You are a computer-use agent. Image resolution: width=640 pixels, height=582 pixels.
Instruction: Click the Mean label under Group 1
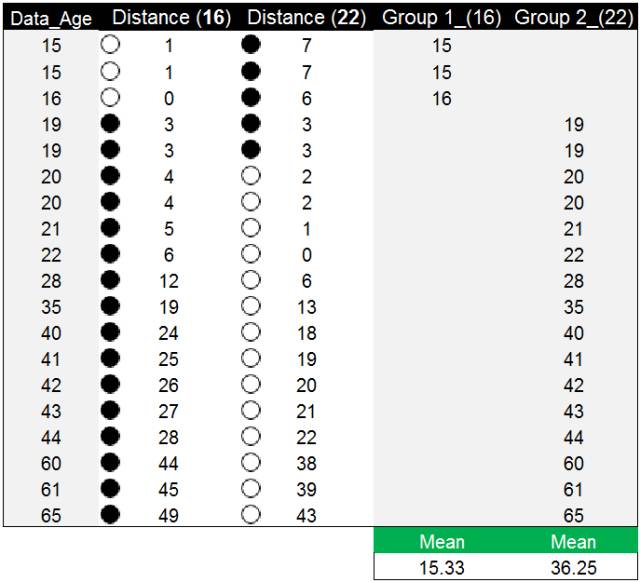tap(442, 542)
